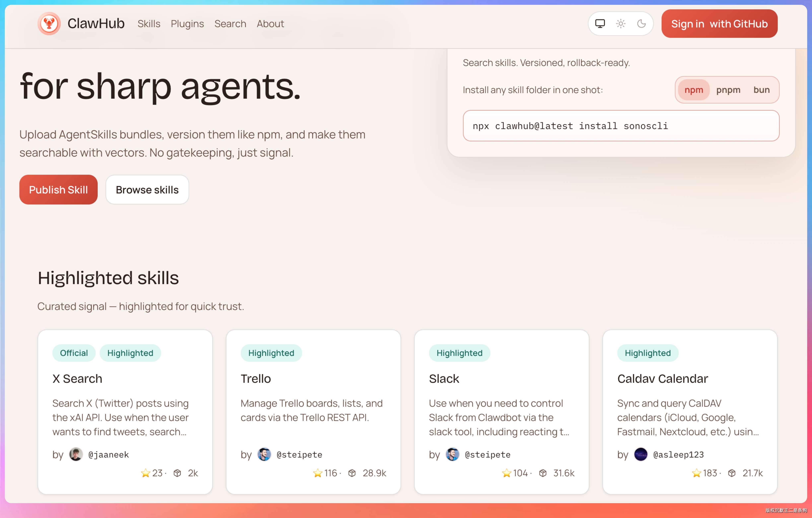This screenshot has width=812, height=518.
Task: Open the Skills nav item
Action: (x=149, y=24)
